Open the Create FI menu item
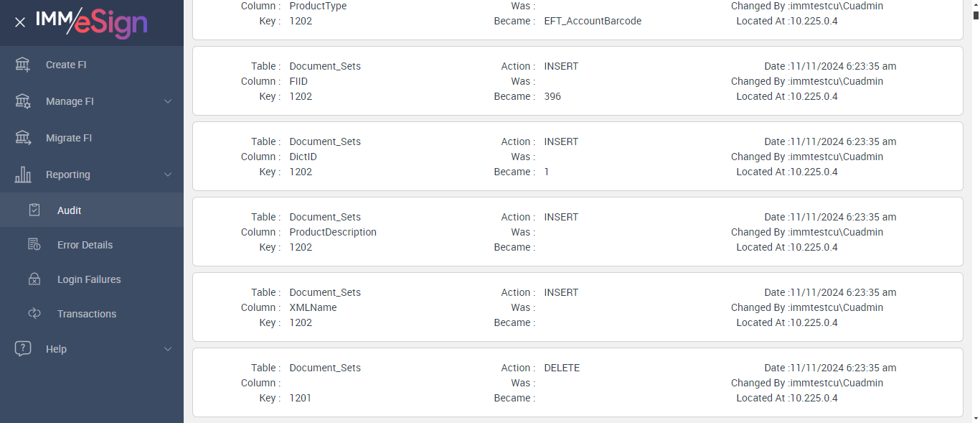 pos(66,65)
